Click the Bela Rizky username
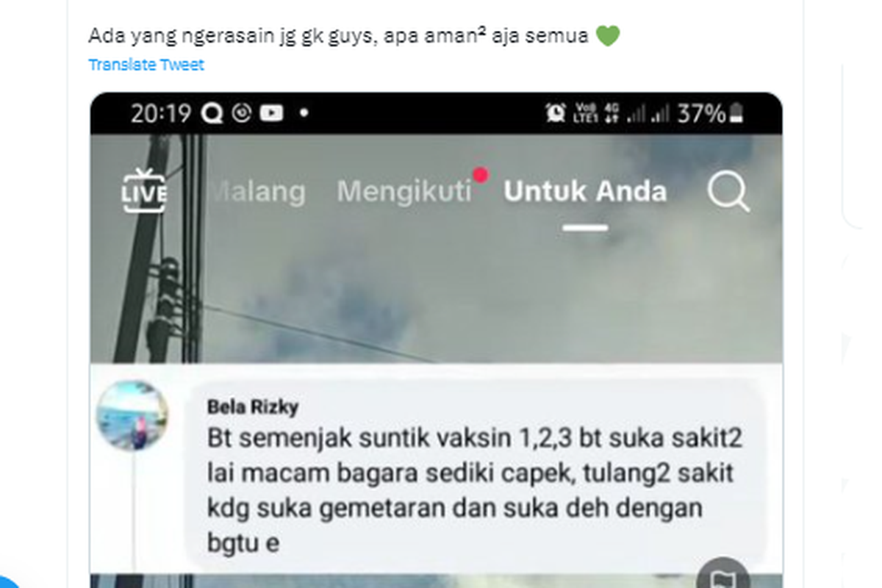Viewport: 882px width, 588px height. pos(253,406)
